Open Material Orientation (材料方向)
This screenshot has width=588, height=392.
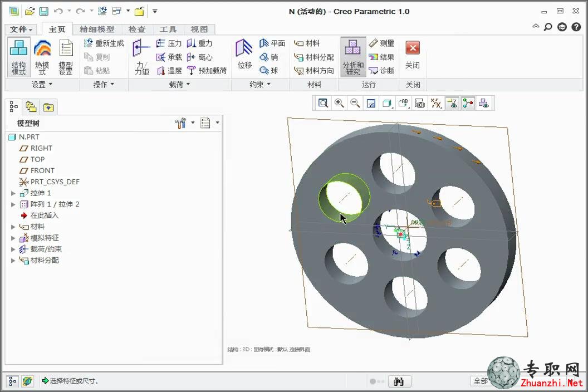(x=314, y=71)
